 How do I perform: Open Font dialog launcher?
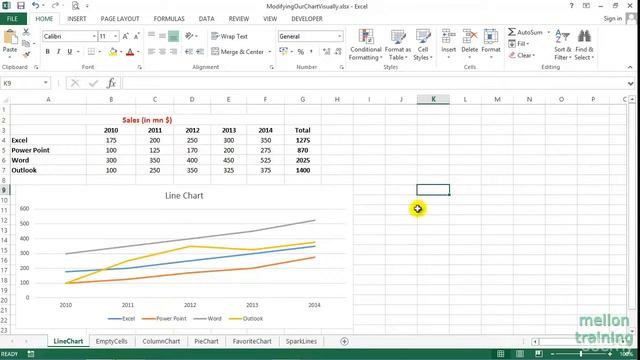coord(140,67)
